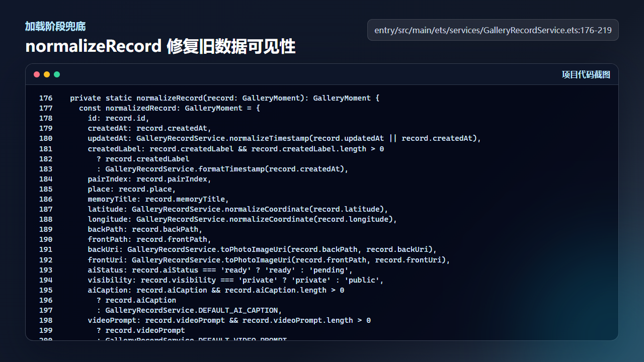This screenshot has width=644, height=362.
Task: Click the 'longitude' normalizeCoordinate line
Action: 243,219
